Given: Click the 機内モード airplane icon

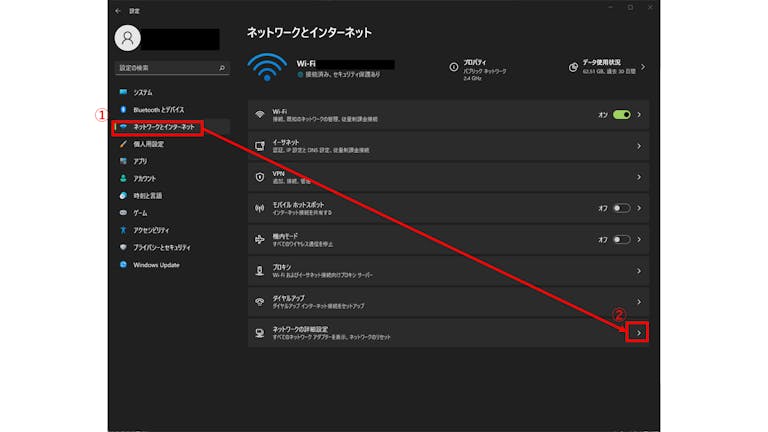Looking at the screenshot, I should click(x=260, y=240).
